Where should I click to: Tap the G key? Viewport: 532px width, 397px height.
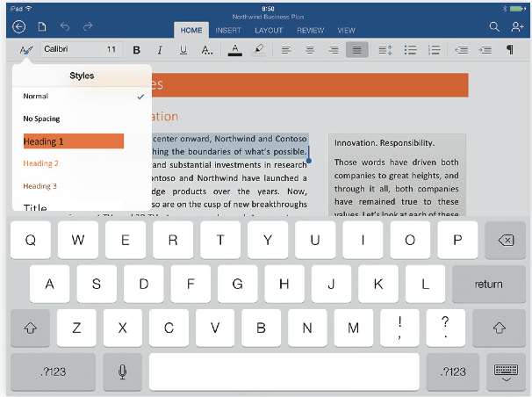237,284
